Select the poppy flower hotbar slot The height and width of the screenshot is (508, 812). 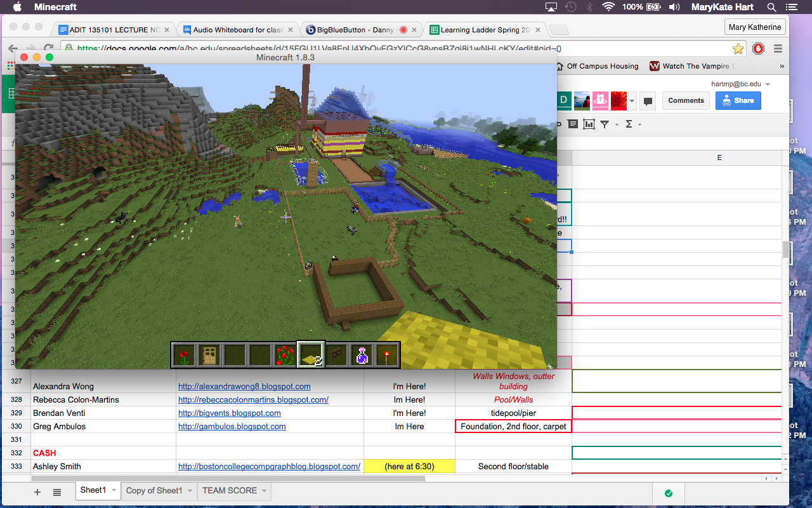[x=184, y=356]
